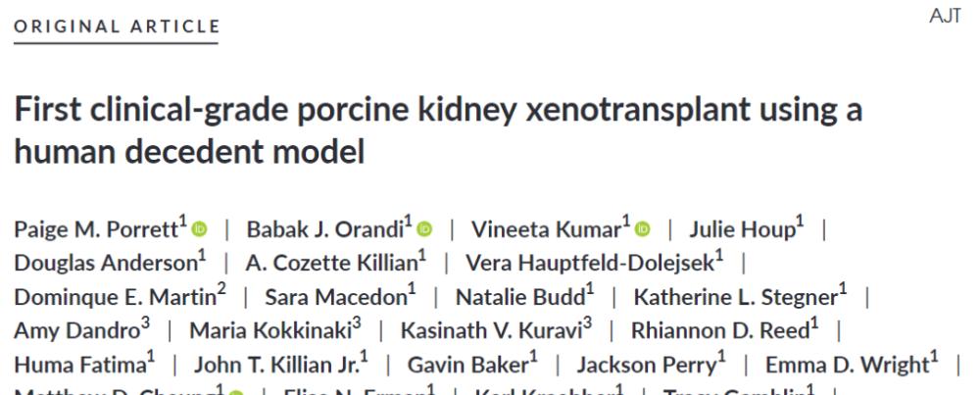This screenshot has height=395, width=980.
Task: Select author Vineeta Kumar
Action: [546, 230]
